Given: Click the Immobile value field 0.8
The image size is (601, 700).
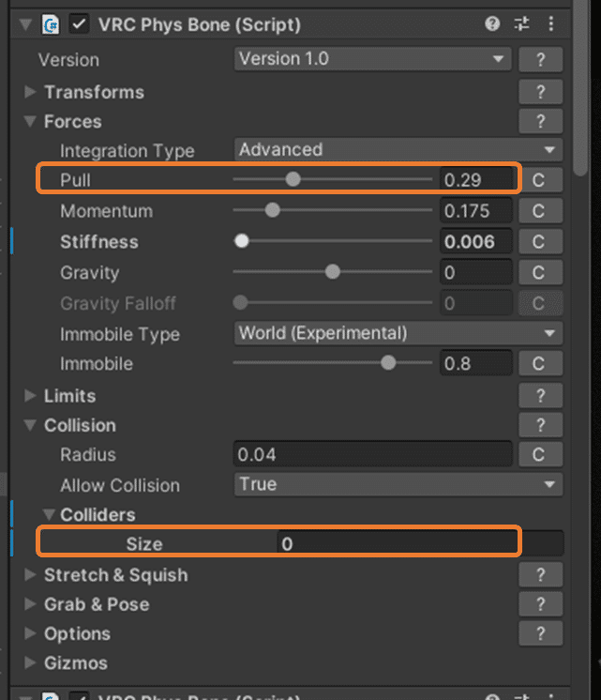Looking at the screenshot, I should point(475,363).
